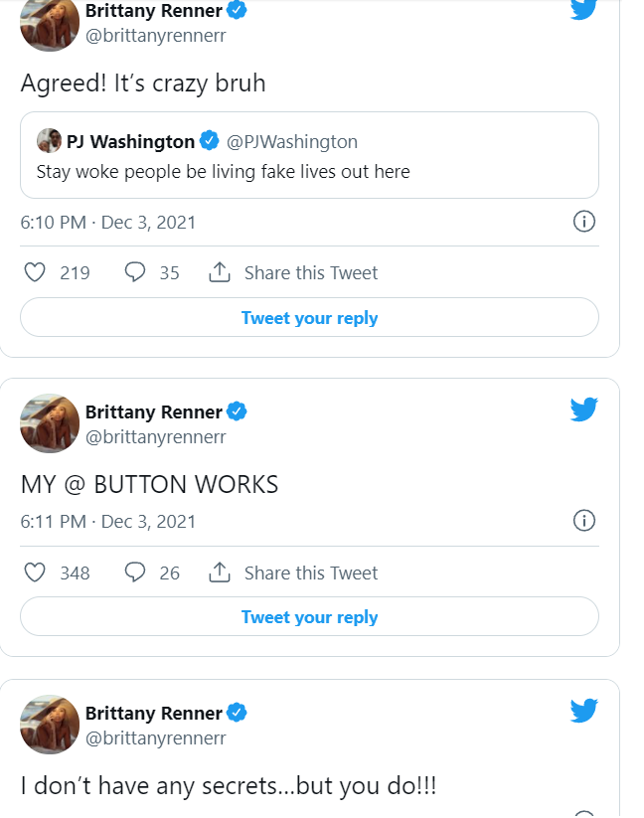Click Twitter bird logo on 'MY @ BUTTON WORKS' tweet

point(584,409)
